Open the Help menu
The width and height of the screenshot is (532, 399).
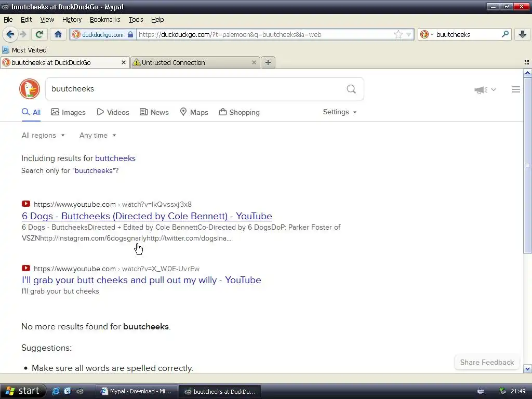click(157, 20)
